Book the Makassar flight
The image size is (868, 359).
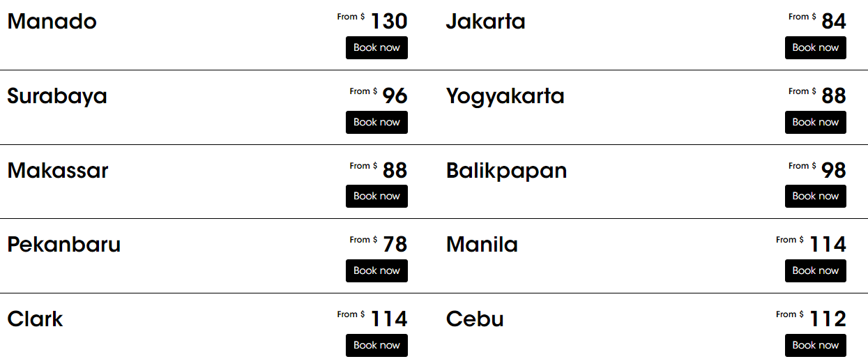[x=376, y=197]
